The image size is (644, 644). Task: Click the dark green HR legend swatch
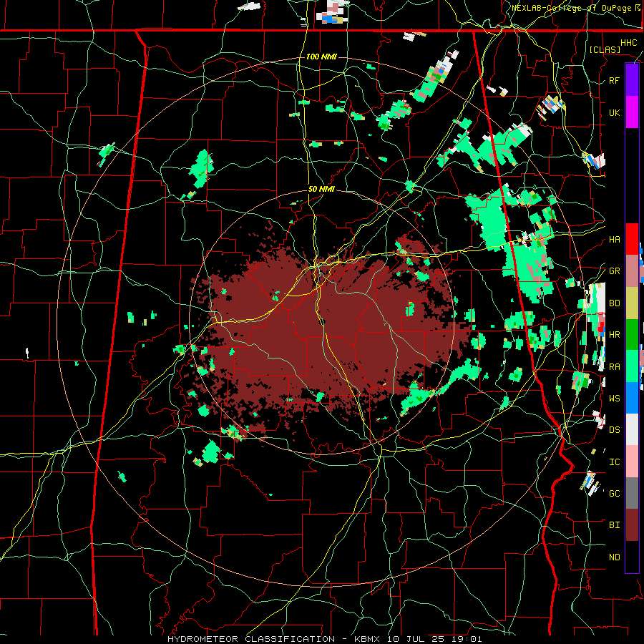click(632, 335)
